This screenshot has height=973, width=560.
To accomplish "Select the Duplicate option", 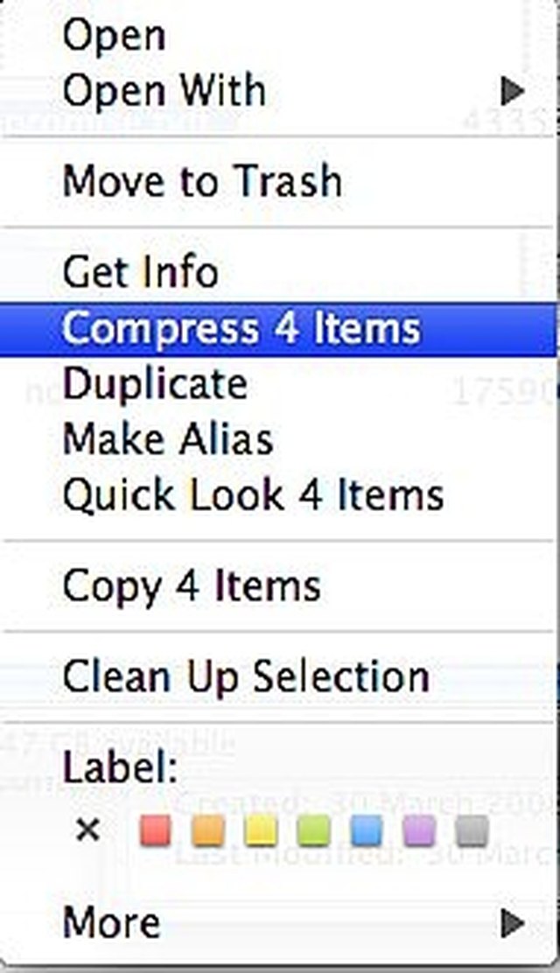I will 278,383.
